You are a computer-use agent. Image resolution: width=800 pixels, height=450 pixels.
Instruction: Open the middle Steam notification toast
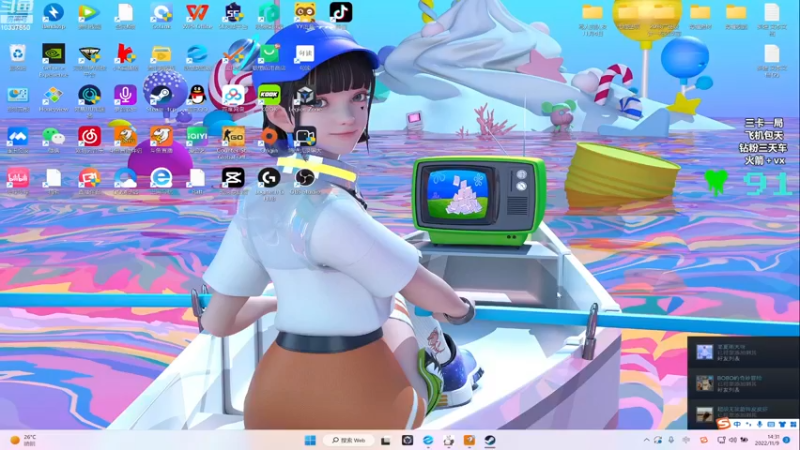[x=744, y=384]
